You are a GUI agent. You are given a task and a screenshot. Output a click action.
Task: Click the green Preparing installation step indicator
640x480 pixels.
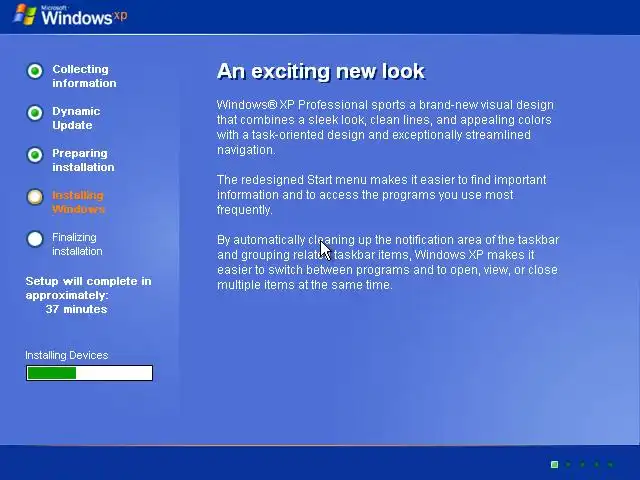pos(35,155)
